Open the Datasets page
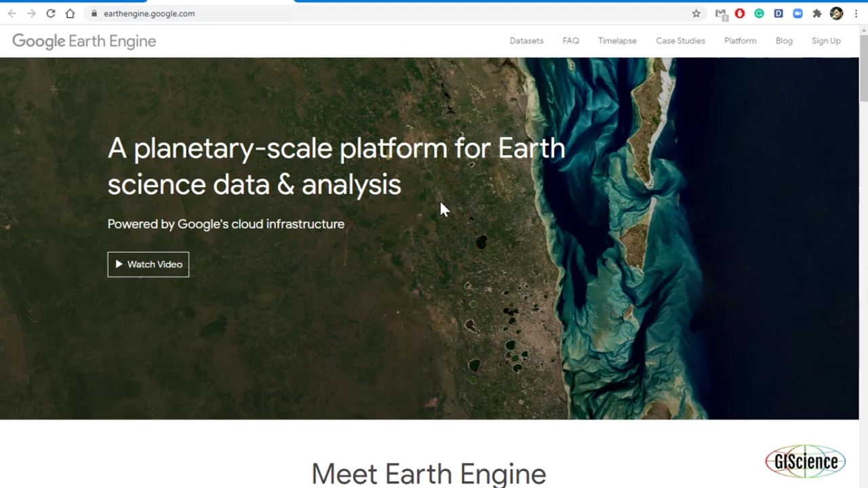Screen dimensions: 868x488 (526, 41)
